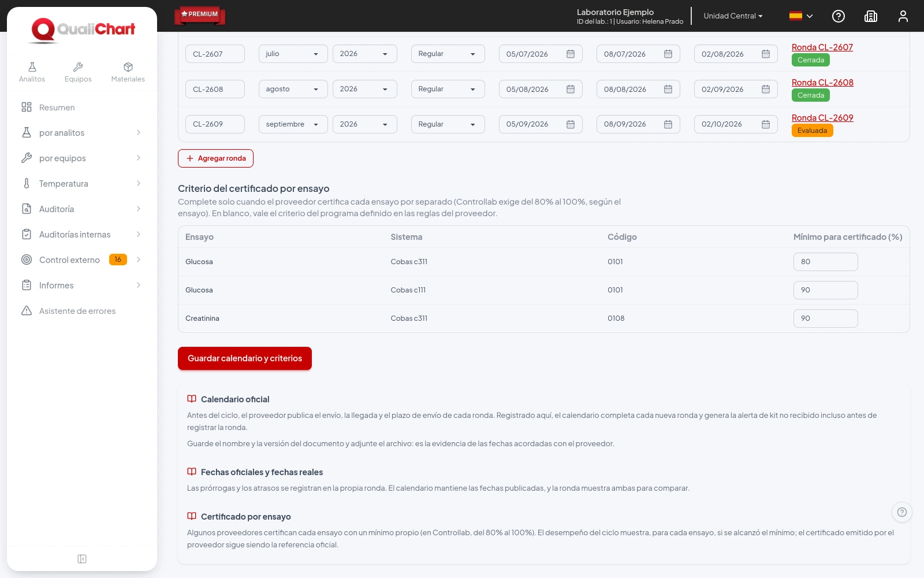Click the QualiChart logo

point(83,30)
